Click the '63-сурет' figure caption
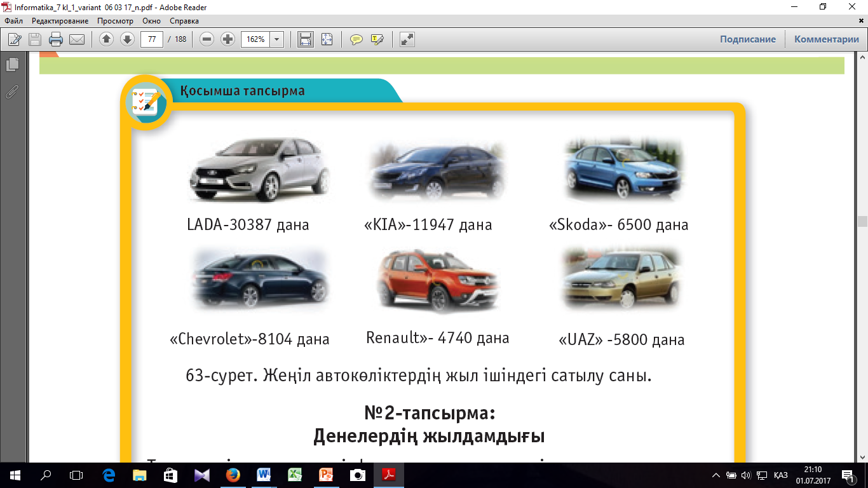Screen dimensions: 868x488 tap(419, 376)
